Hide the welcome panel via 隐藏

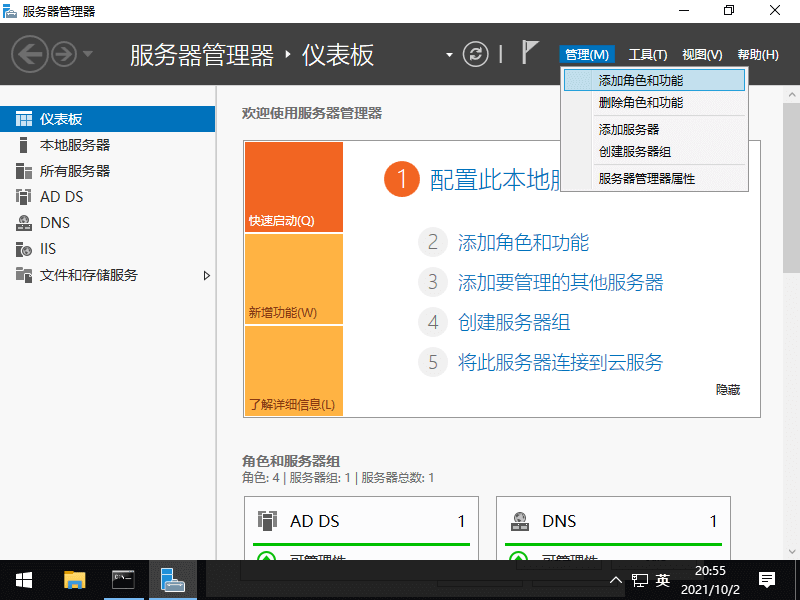[x=728, y=390]
